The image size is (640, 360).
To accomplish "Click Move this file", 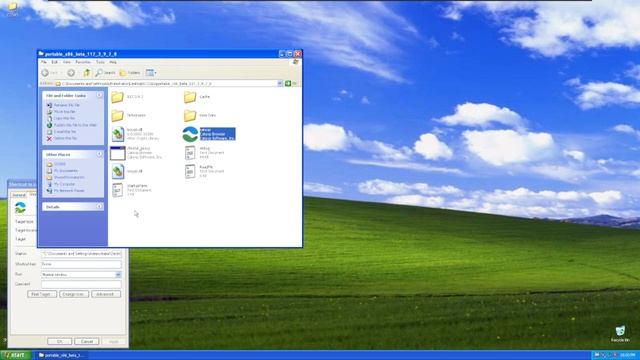I will coord(61,111).
